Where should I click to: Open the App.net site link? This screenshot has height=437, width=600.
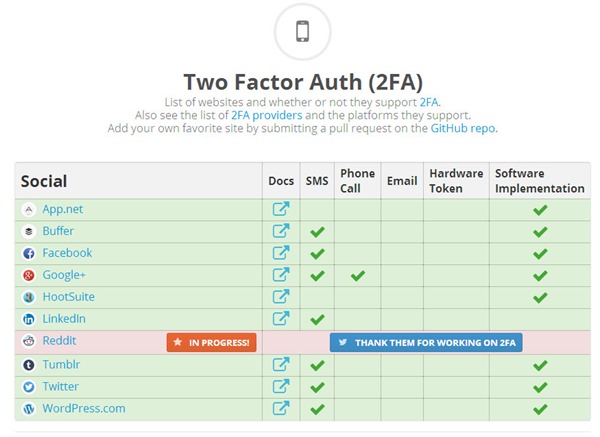coord(62,210)
